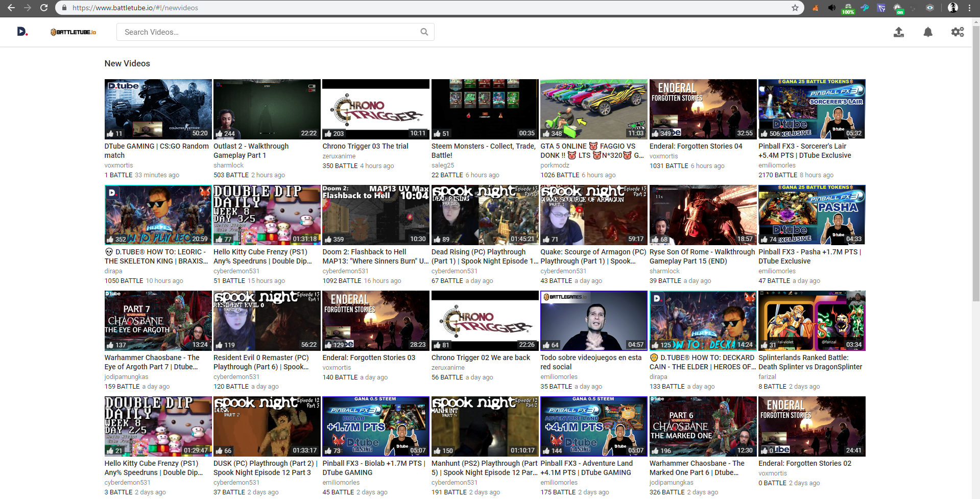The height and width of the screenshot is (499, 980).
Task: Open Warhammer Chaosbane Part 7 thumbnail
Action: click(158, 321)
